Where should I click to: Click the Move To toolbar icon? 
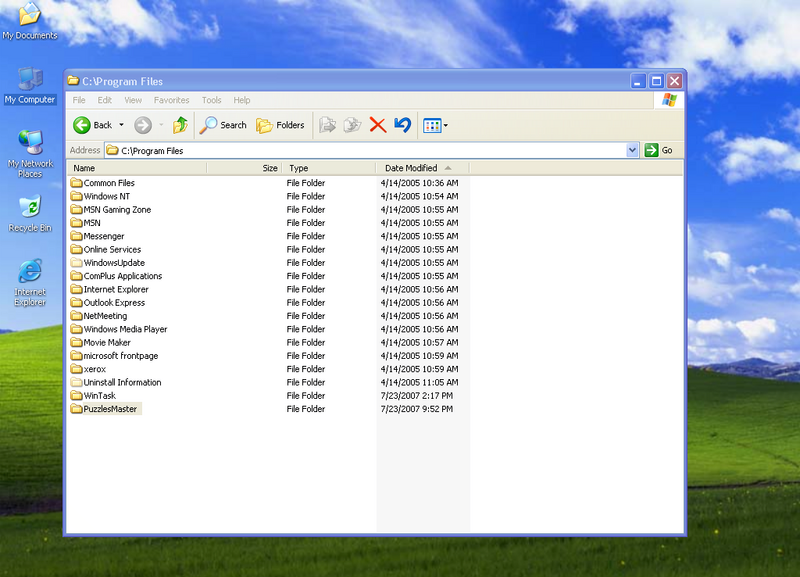327,125
